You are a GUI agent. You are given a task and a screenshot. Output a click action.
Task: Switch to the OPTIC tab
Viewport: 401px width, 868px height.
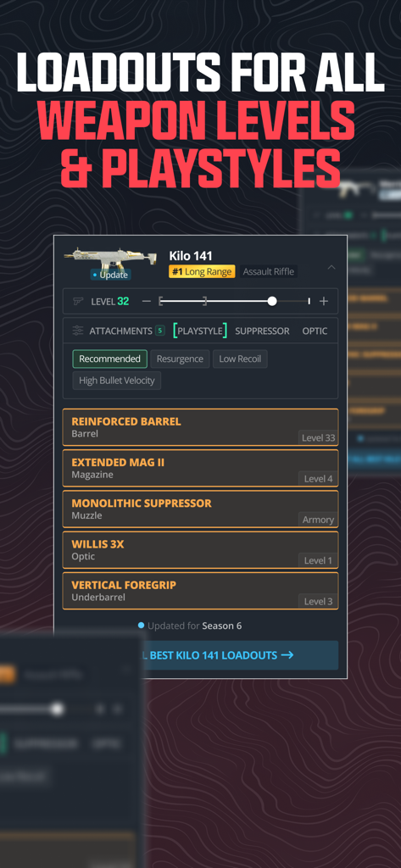coord(315,331)
